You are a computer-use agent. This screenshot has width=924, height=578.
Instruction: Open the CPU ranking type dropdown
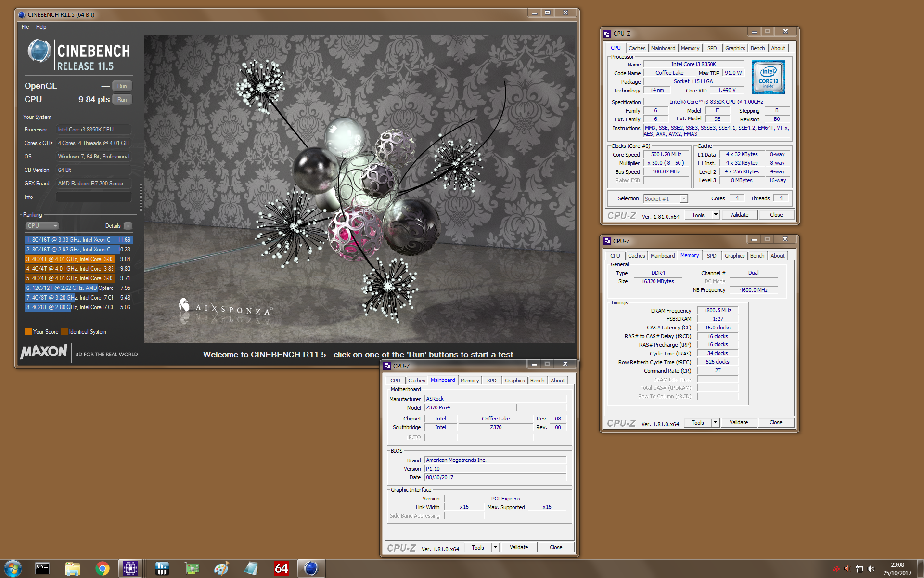pos(42,226)
